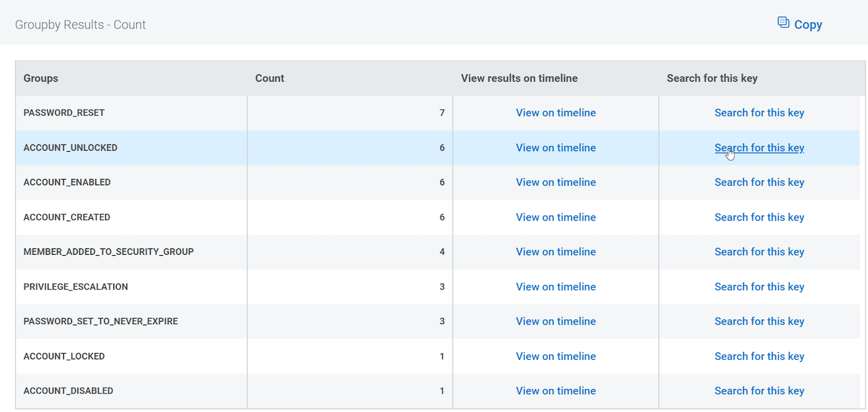
Task: View PASSWORD_SET_TO_NEVER_EXPIRE on timeline
Action: tap(556, 321)
